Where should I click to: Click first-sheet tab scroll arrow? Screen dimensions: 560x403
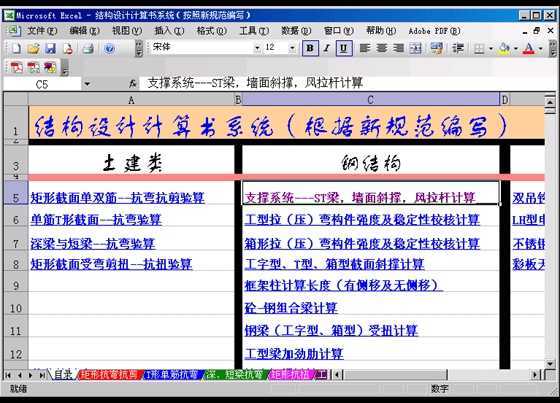pyautogui.click(x=8, y=375)
